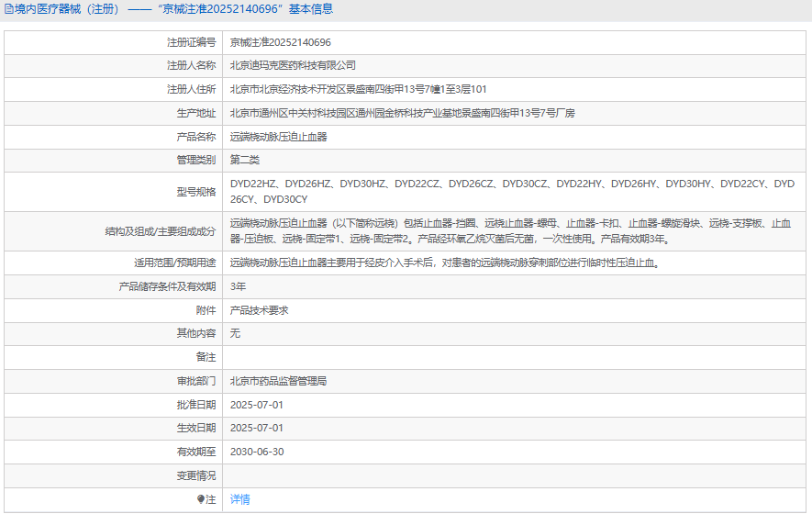This screenshot has height=514, width=812.
Task: Select the 批准日期 value 2025-07-01
Action: click(257, 405)
